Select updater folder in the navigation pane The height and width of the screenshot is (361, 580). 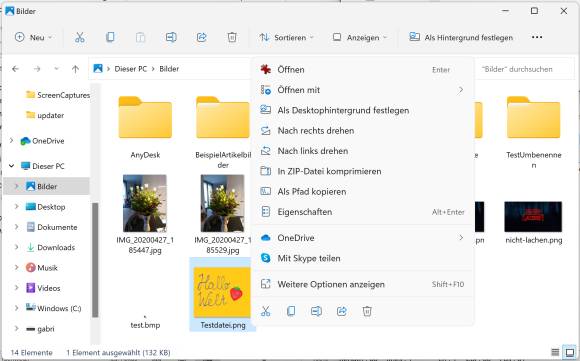coord(45,115)
